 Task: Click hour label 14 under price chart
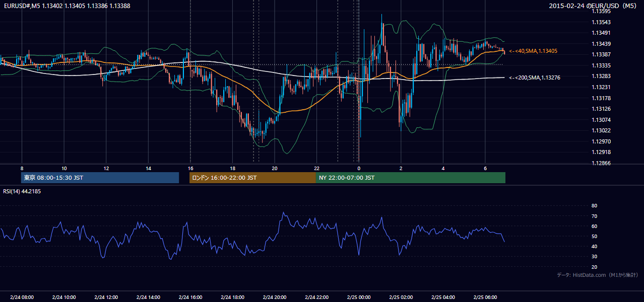(x=148, y=168)
